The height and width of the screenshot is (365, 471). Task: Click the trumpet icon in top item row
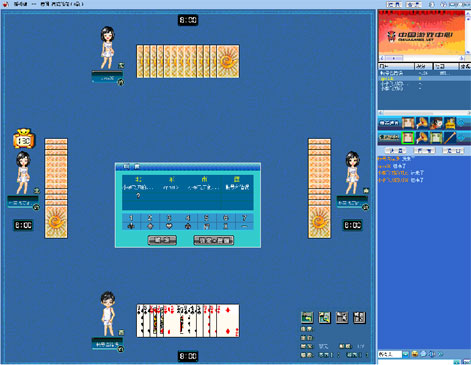pos(422,123)
